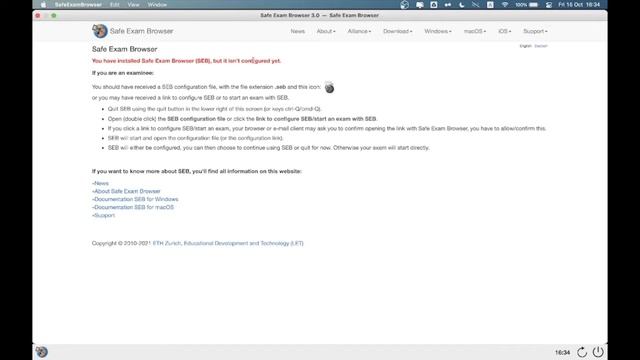Open the View menu in menu bar
Screen dimensions: 640x360
[x=133, y=5]
